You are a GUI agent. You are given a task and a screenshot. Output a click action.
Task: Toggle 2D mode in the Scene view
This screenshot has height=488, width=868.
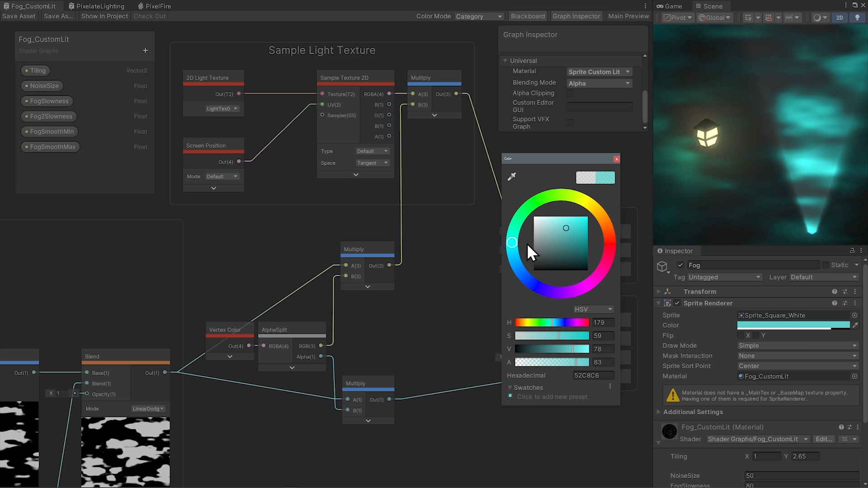840,18
